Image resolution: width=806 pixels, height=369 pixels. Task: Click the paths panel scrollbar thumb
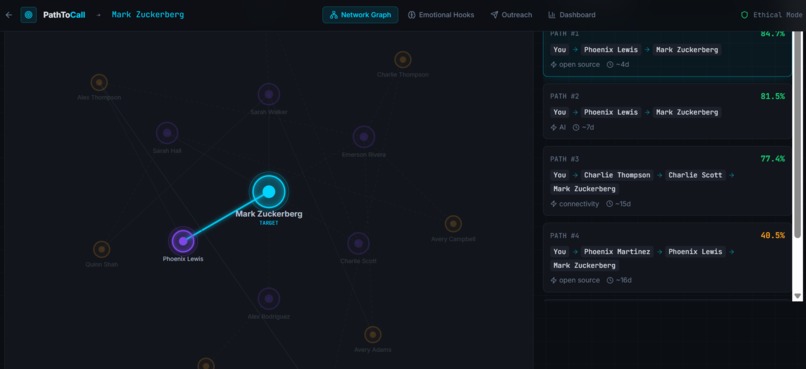(x=797, y=134)
